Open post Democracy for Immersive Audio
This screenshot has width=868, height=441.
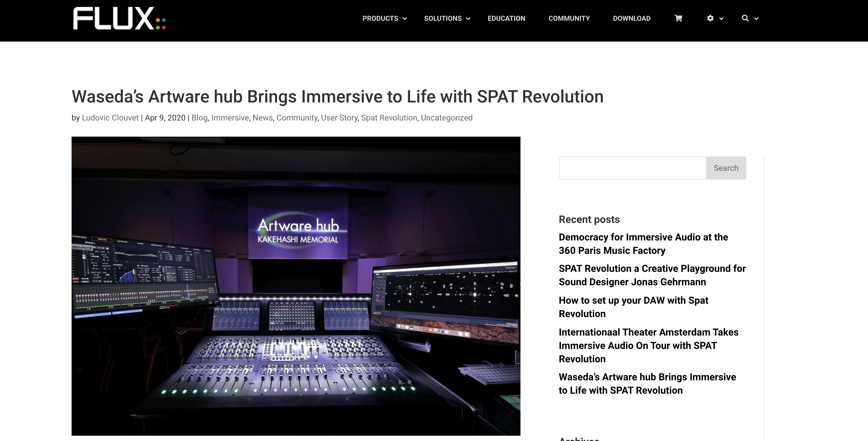click(643, 244)
